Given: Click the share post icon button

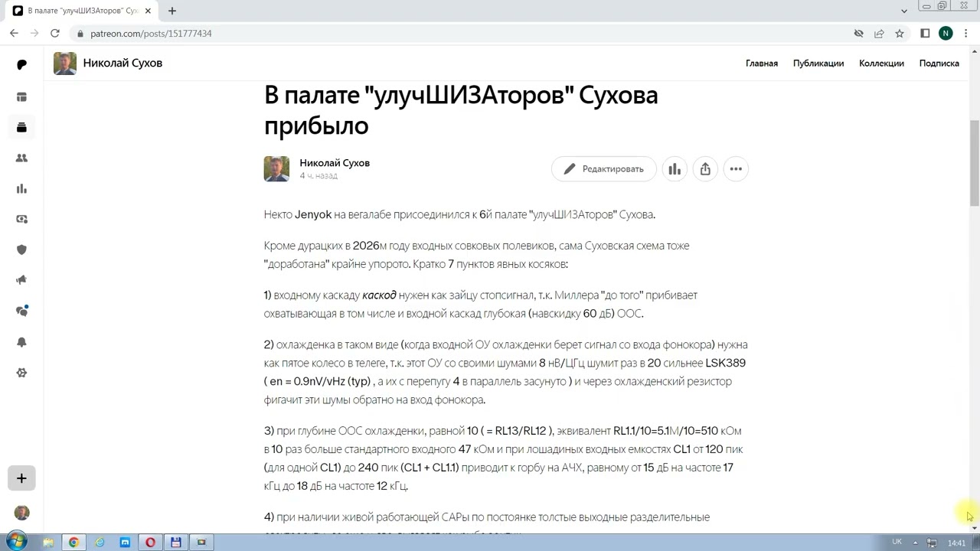Looking at the screenshot, I should 705,169.
